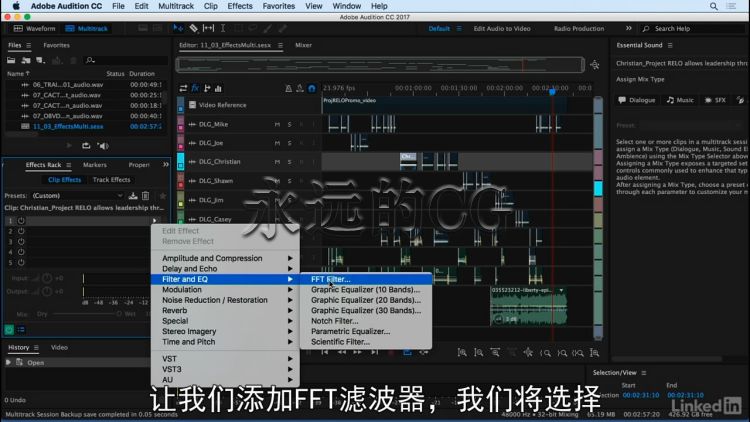Expand more workspaces chevron

pyautogui.click(x=629, y=28)
